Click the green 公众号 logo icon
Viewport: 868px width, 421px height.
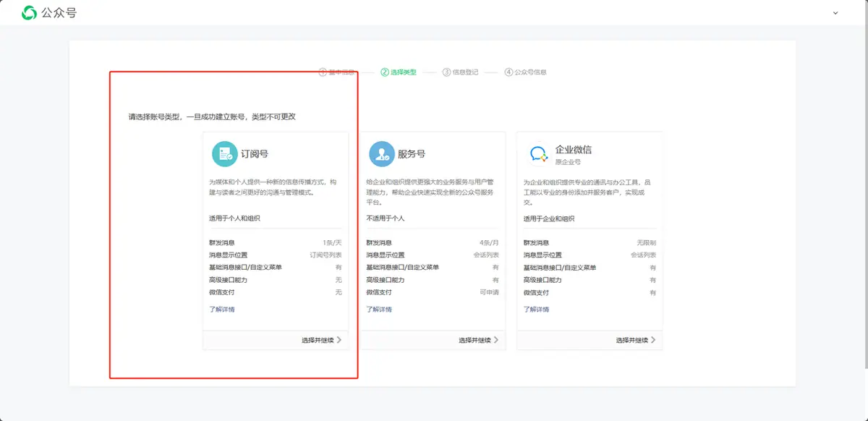coord(29,12)
